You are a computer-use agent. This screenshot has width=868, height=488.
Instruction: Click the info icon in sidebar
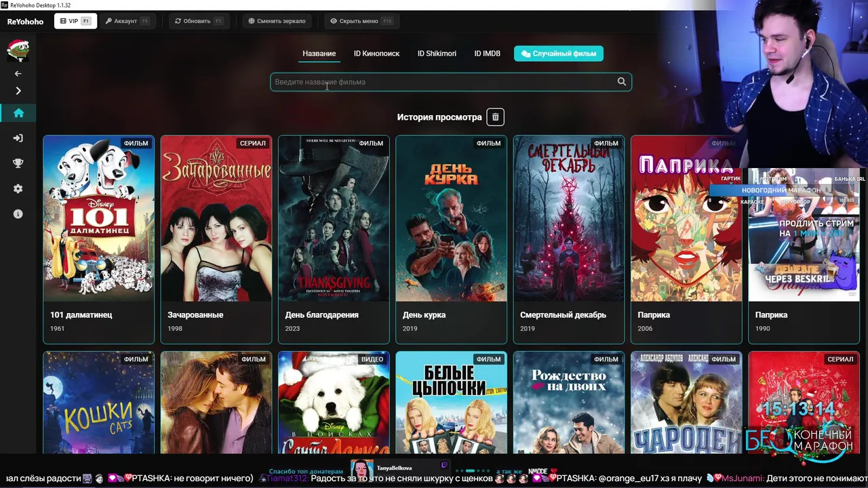pyautogui.click(x=18, y=214)
